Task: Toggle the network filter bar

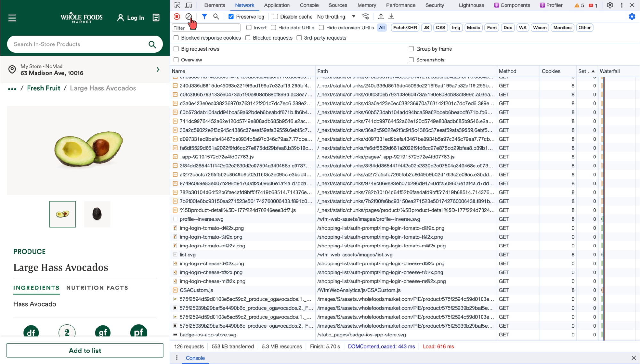Action: (205, 16)
